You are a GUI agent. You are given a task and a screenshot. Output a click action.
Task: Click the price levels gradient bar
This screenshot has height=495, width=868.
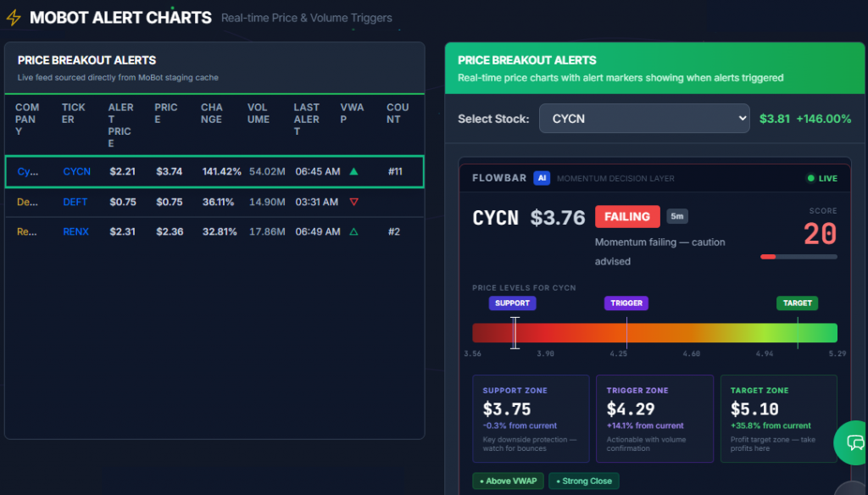654,333
